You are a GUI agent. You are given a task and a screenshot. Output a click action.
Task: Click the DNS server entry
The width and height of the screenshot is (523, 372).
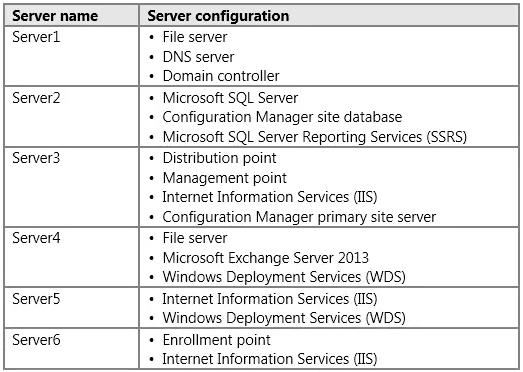pyautogui.click(x=198, y=57)
